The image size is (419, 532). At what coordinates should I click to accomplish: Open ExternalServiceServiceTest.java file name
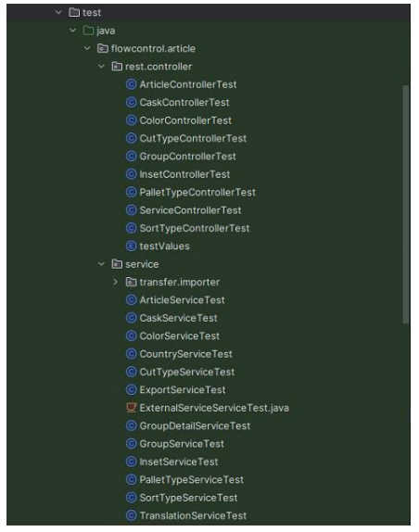(214, 408)
